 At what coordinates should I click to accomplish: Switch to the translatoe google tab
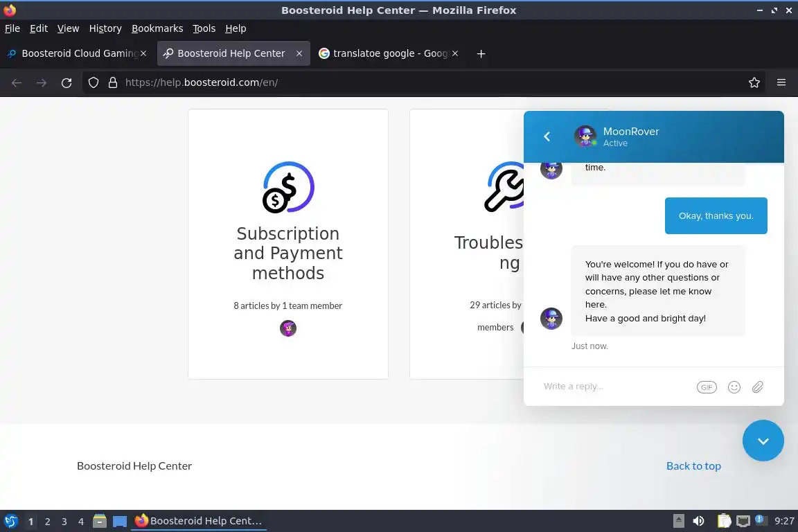[x=388, y=53]
